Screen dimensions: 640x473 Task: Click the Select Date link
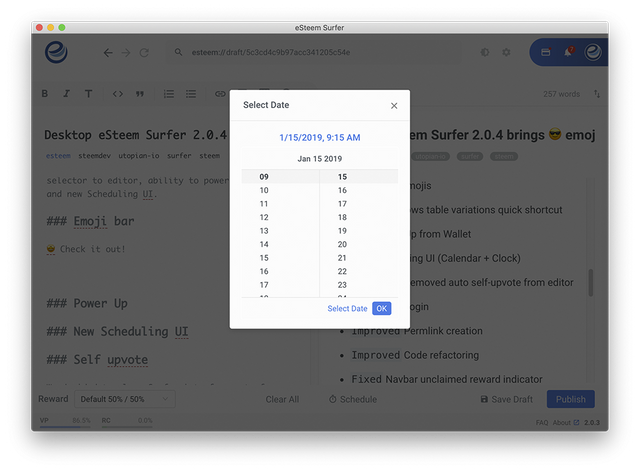(x=347, y=309)
